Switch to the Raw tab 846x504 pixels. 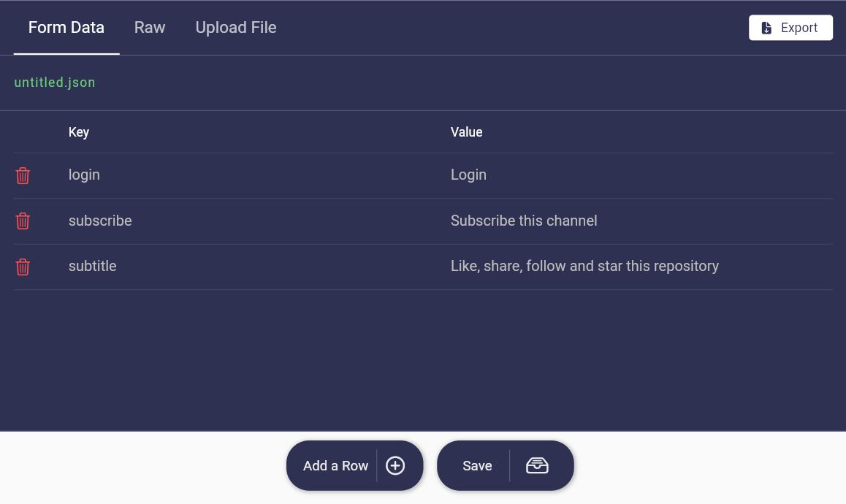pos(150,28)
